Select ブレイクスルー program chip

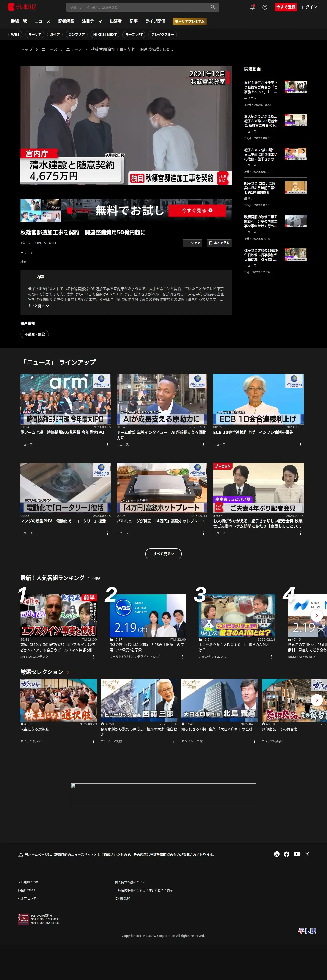[162, 34]
